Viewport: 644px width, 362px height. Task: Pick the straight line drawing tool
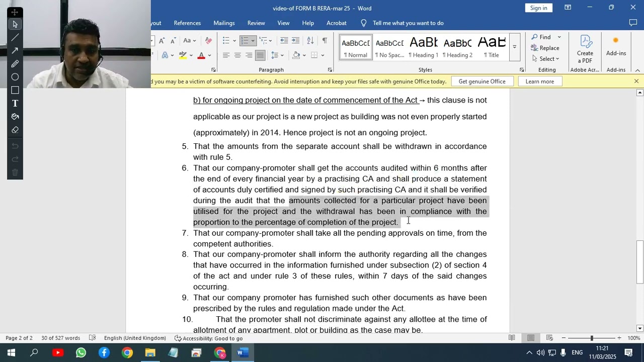point(15,37)
